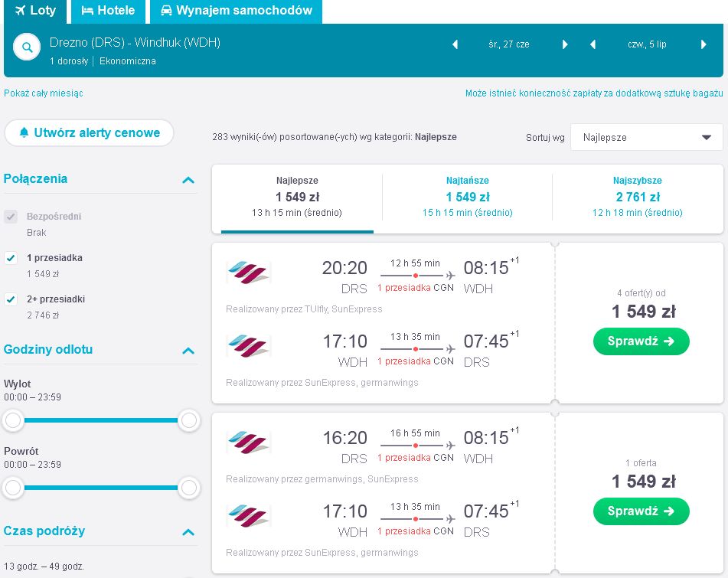Image resolution: width=728 pixels, height=578 pixels.
Task: Click 'Realizowany przez TUIfly, SunExpress' text
Action: (x=304, y=309)
